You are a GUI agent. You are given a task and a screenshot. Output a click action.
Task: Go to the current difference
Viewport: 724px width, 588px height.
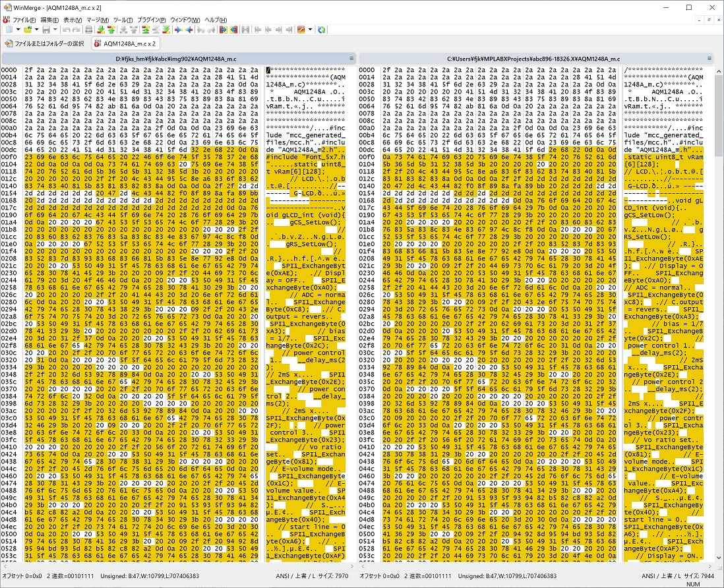click(x=156, y=30)
